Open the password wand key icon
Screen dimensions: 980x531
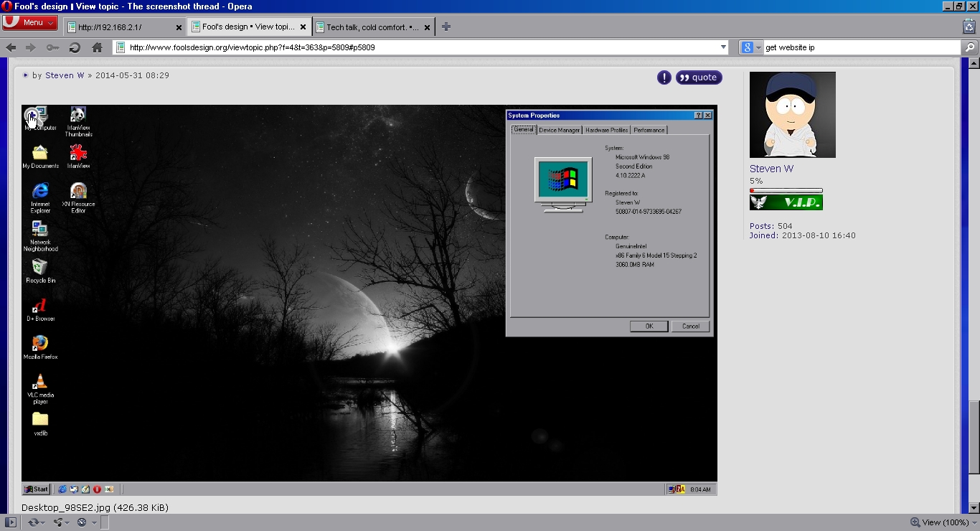pos(53,47)
